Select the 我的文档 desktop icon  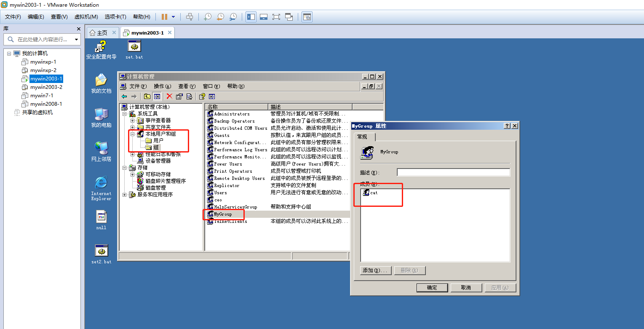coord(101,83)
